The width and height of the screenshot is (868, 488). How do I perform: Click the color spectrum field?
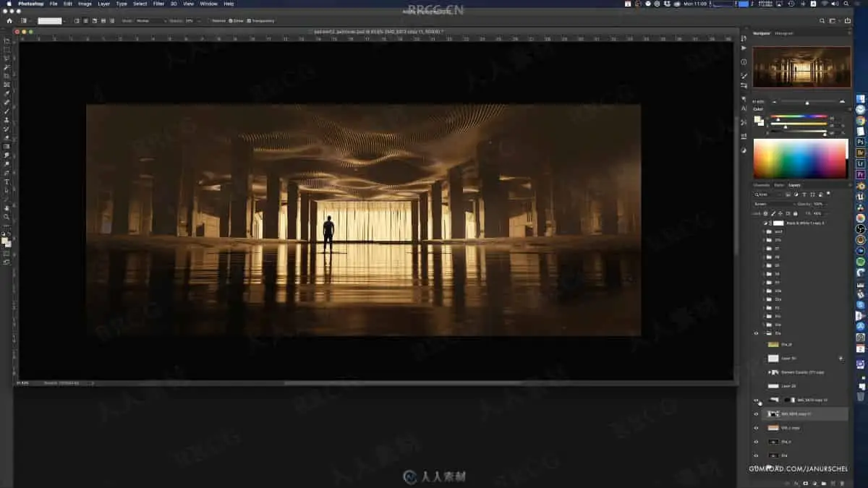point(800,158)
